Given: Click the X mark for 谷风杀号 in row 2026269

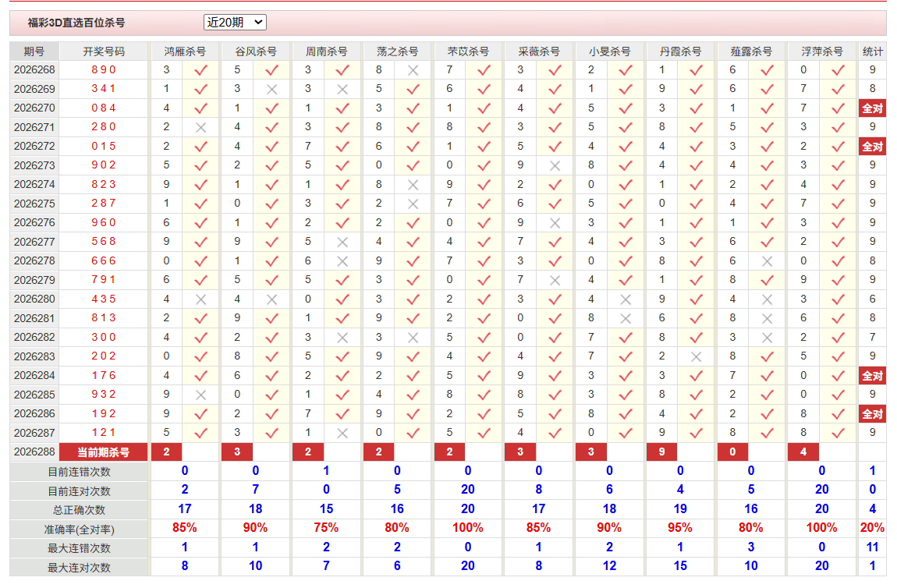Looking at the screenshot, I should [271, 89].
